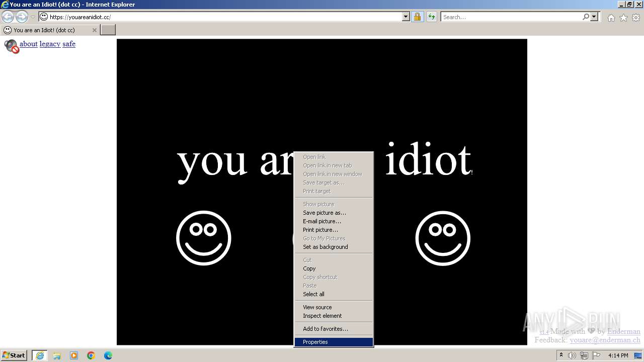Click the Back navigation arrow button

[x=8, y=17]
